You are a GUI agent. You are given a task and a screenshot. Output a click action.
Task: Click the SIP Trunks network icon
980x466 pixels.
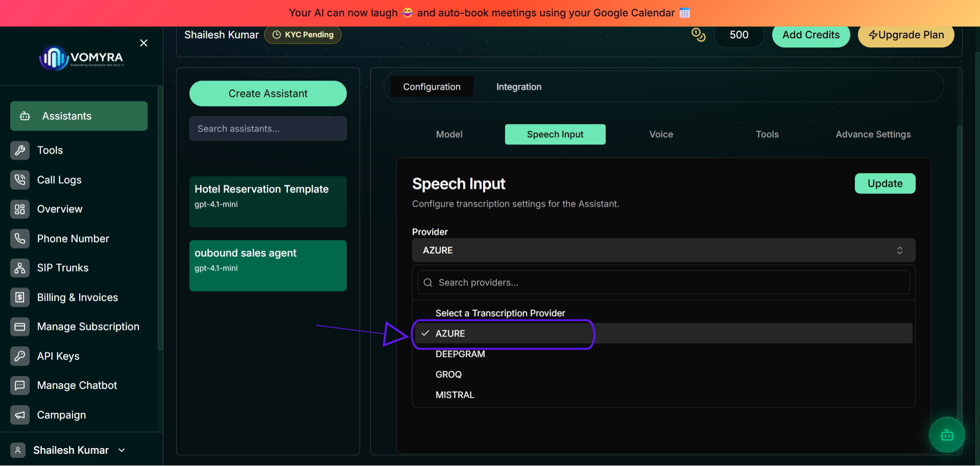pyautogui.click(x=20, y=268)
